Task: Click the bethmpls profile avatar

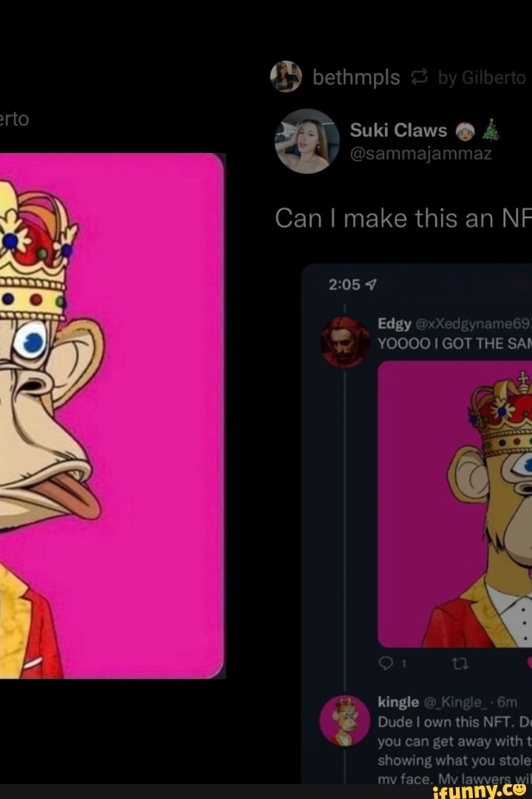Action: [286, 77]
